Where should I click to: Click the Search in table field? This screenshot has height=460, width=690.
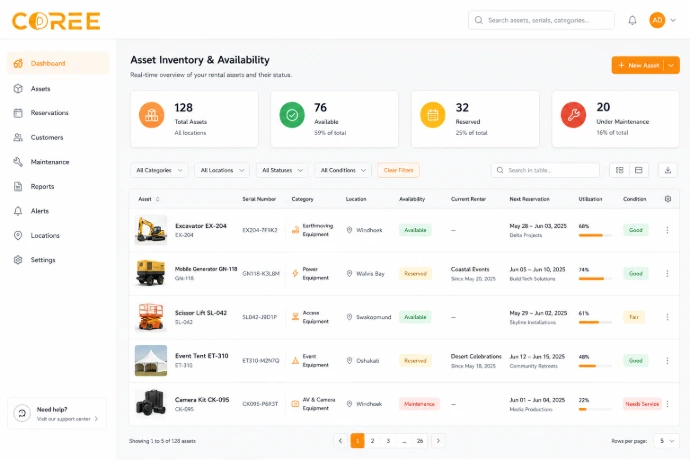545,170
